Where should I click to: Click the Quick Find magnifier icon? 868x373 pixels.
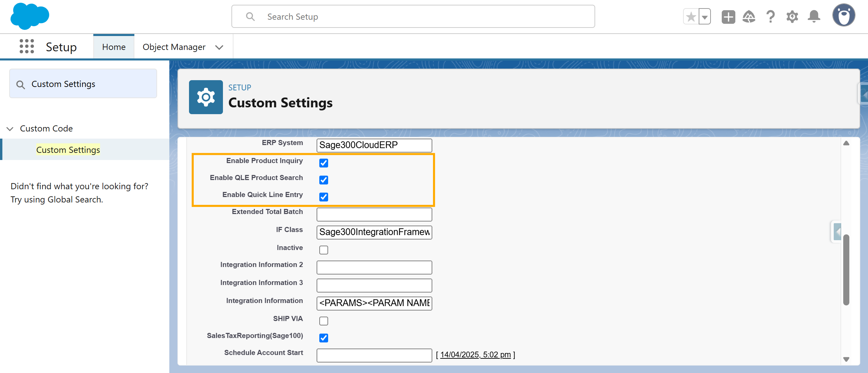[x=21, y=85]
